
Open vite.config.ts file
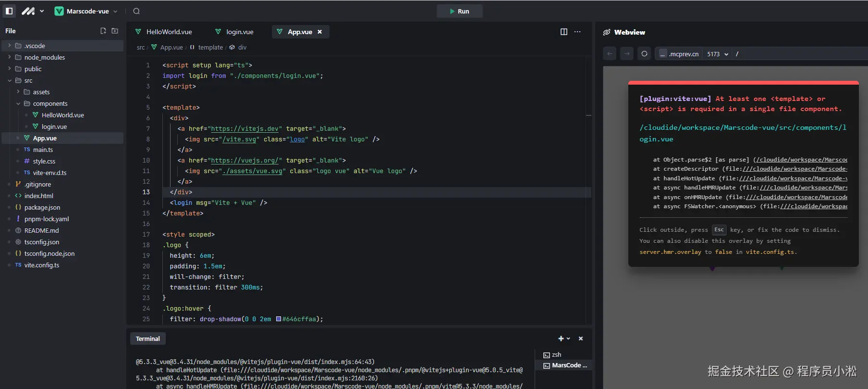pos(62,265)
